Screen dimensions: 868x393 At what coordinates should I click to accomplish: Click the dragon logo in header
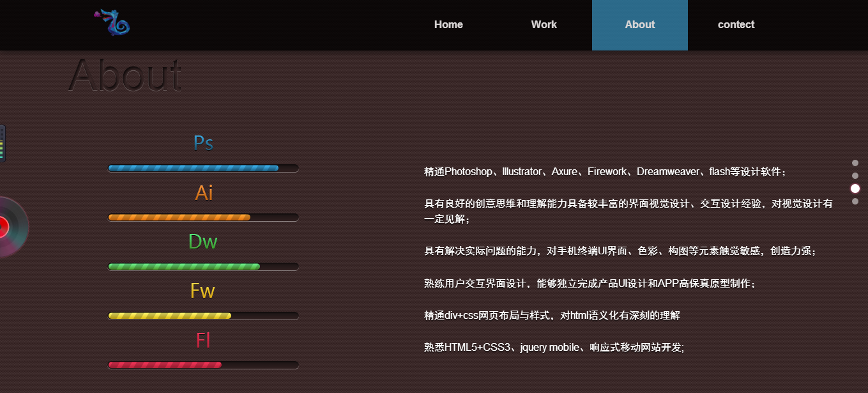(112, 23)
